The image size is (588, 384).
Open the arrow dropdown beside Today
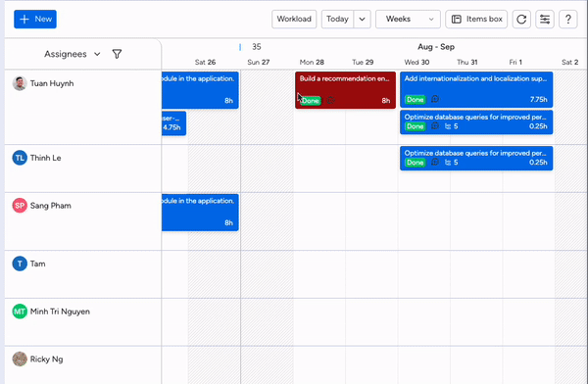pyautogui.click(x=362, y=20)
